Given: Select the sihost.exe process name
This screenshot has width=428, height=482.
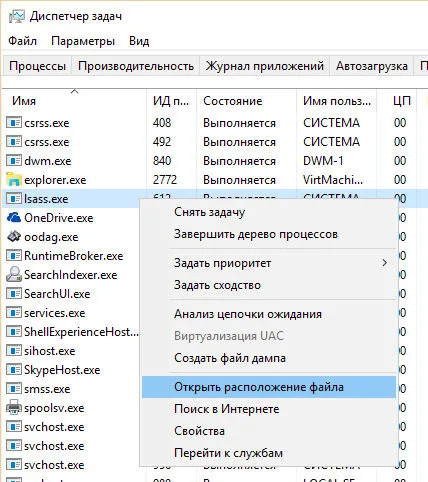Looking at the screenshot, I should (x=50, y=351).
